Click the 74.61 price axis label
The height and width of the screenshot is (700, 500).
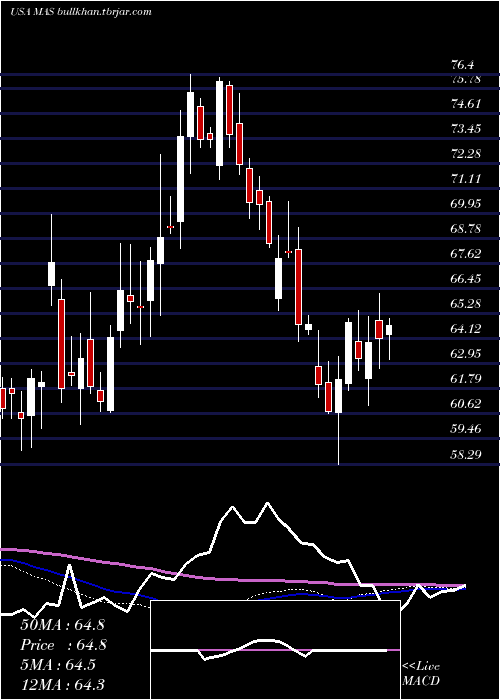pos(466,104)
